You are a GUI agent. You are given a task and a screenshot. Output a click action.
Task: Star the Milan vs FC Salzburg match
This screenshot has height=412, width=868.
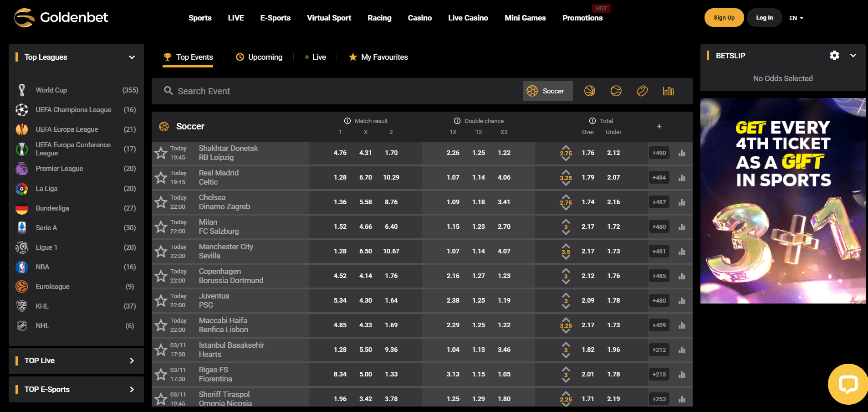pyautogui.click(x=161, y=227)
